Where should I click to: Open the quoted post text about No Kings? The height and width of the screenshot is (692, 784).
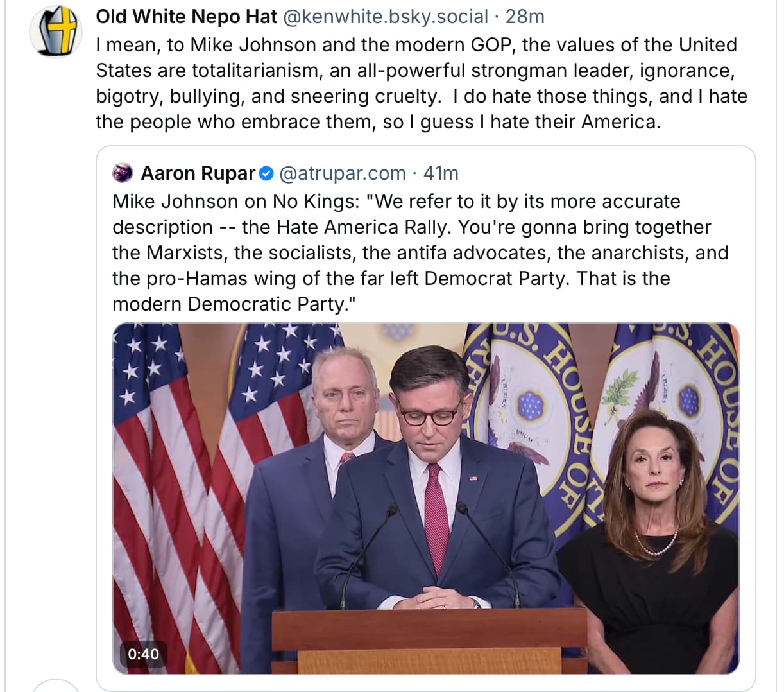coord(420,252)
